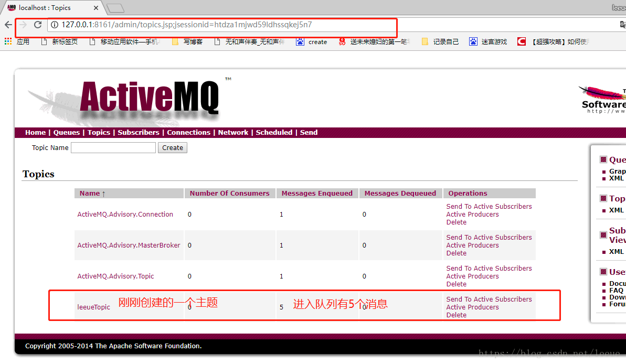Click the Apache Software Foundation feather logo

coord(602,99)
